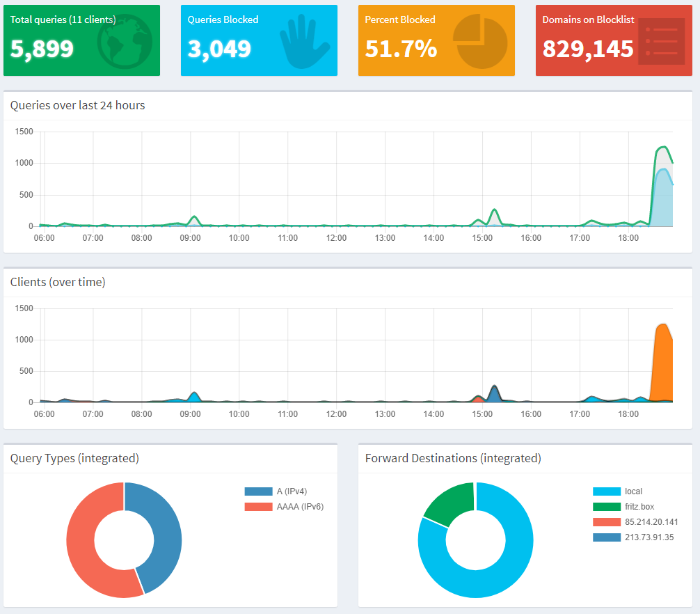
Task: Toggle the 85.214.20.141 legend color swatch
Action: click(x=607, y=522)
